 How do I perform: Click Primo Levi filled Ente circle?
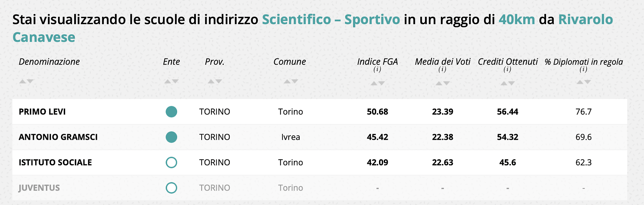[171, 112]
